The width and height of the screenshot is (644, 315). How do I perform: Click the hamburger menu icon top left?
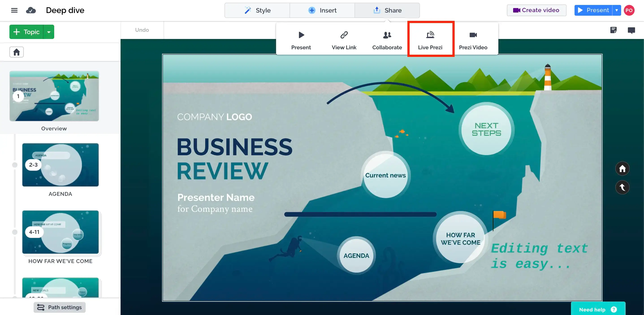point(14,10)
